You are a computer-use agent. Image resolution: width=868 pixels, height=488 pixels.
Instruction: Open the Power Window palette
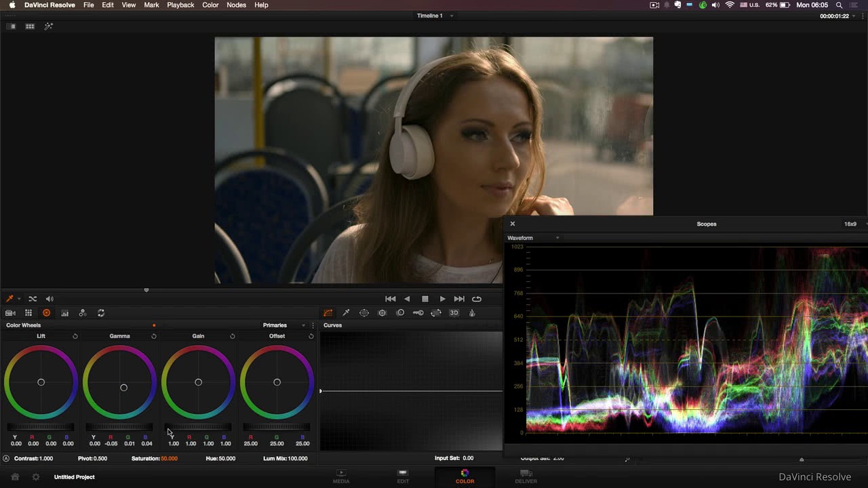tap(364, 313)
